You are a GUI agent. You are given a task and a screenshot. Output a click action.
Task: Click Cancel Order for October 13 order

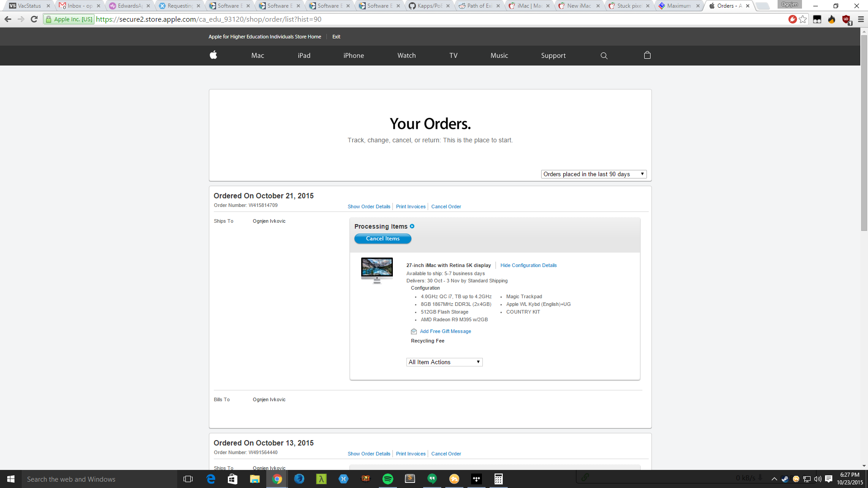coord(446,454)
